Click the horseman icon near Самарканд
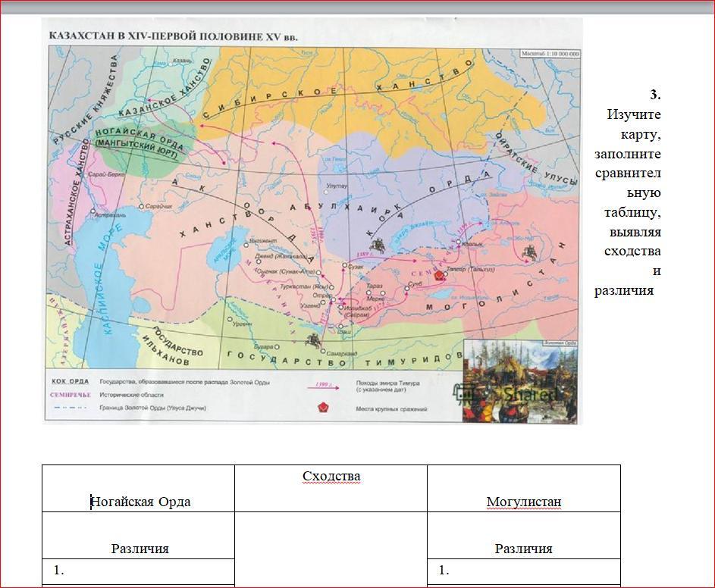The image size is (715, 588). tap(313, 340)
